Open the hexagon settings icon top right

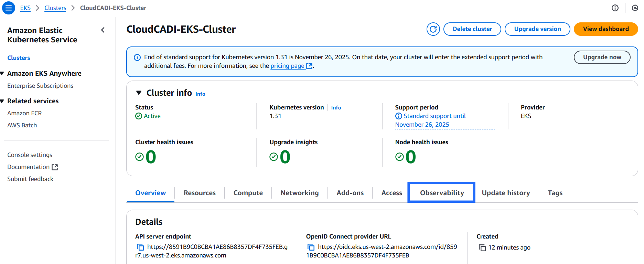(635, 8)
